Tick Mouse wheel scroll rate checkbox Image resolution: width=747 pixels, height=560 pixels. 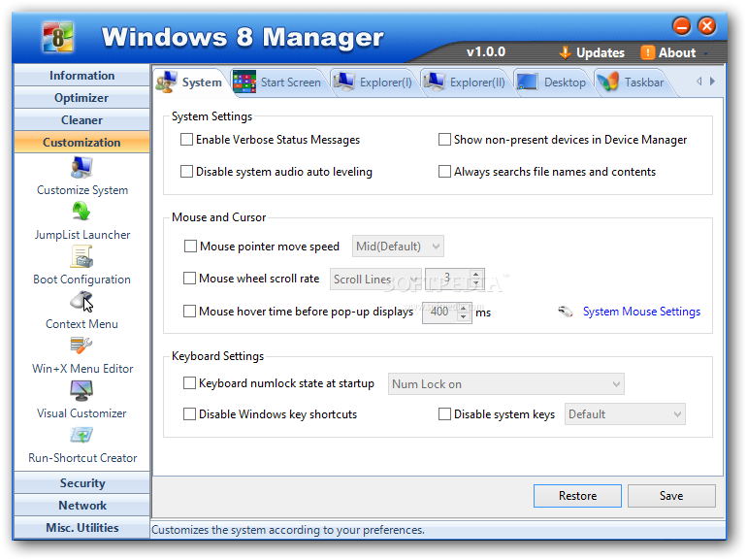189,279
